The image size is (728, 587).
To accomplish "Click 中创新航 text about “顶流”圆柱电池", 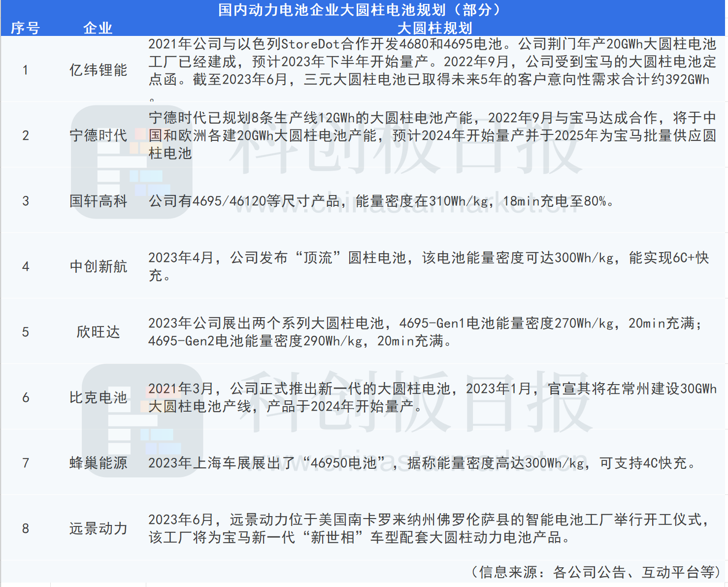I will (x=429, y=258).
